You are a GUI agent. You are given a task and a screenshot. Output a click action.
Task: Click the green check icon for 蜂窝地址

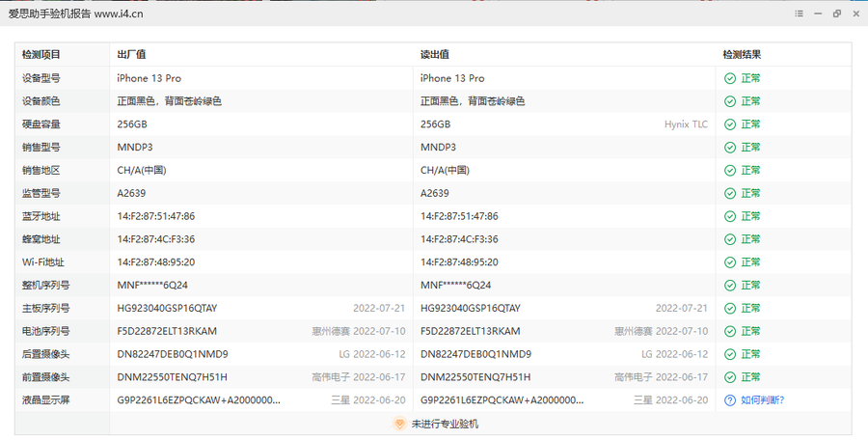click(x=730, y=239)
